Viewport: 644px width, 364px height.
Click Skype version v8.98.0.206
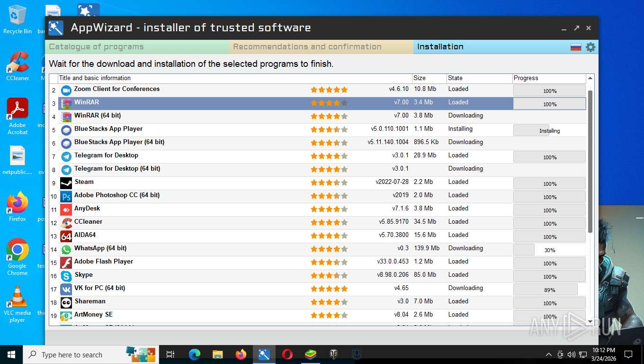coord(393,275)
